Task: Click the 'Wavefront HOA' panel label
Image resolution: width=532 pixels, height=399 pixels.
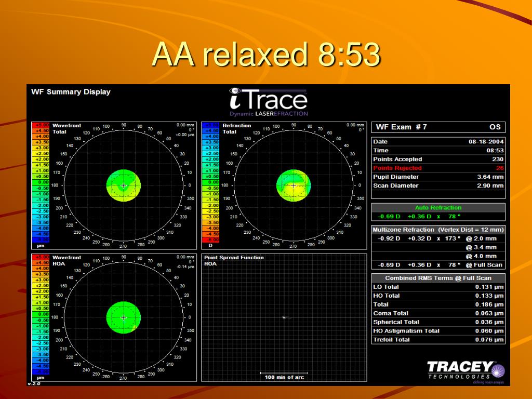Action: [x=66, y=261]
